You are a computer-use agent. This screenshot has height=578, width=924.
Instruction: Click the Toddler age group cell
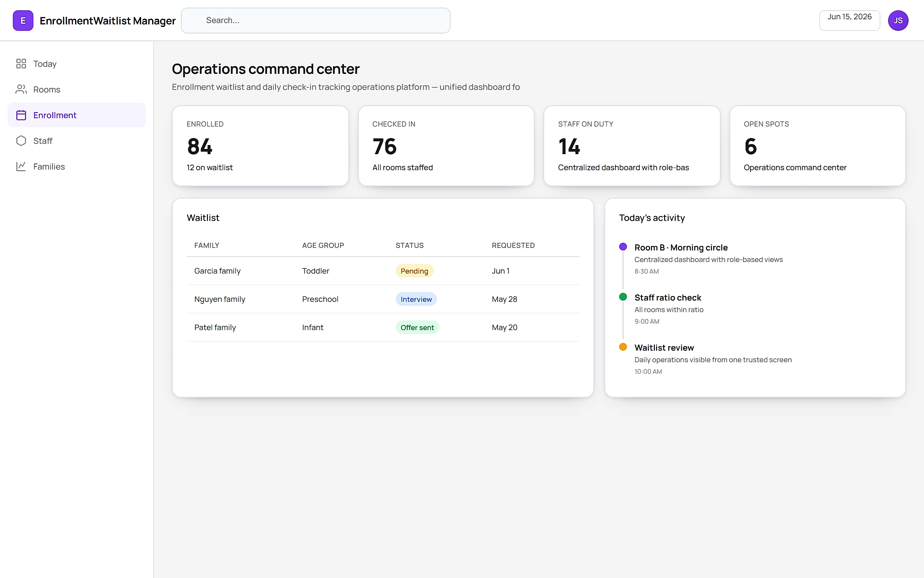(x=315, y=271)
